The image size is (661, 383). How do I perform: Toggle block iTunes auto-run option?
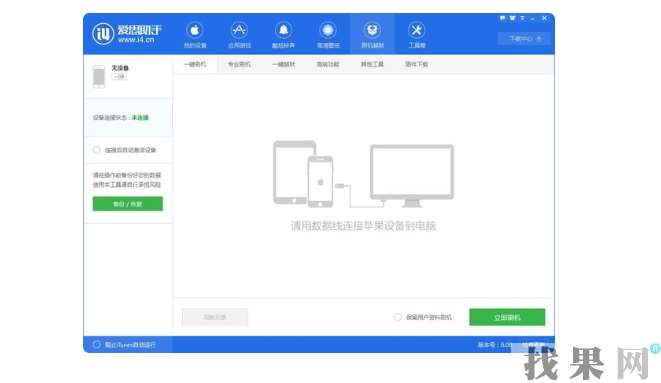coord(97,344)
